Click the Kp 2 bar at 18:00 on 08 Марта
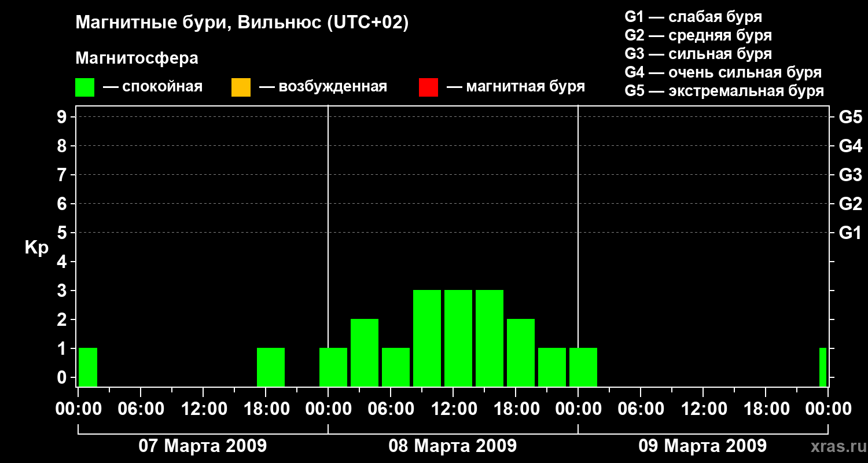 click(x=521, y=352)
